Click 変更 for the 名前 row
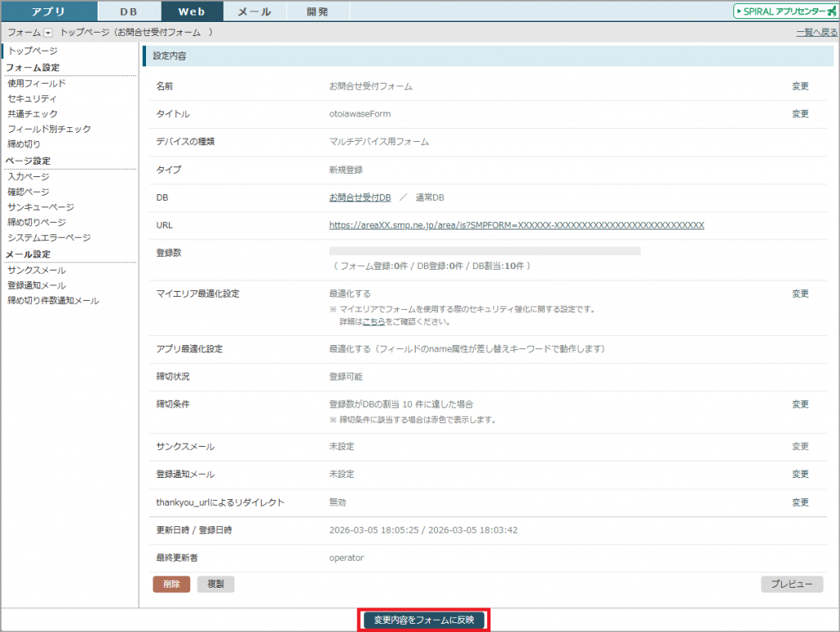The width and height of the screenshot is (840, 632). pos(800,86)
